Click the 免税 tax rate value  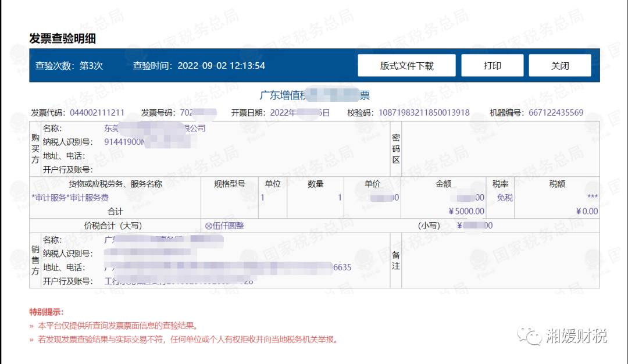(x=505, y=198)
